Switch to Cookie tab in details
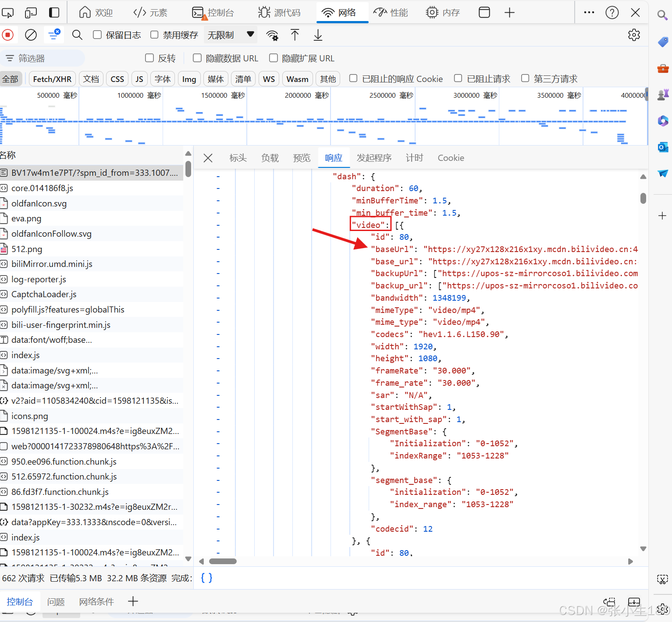672x622 pixels. click(x=451, y=158)
